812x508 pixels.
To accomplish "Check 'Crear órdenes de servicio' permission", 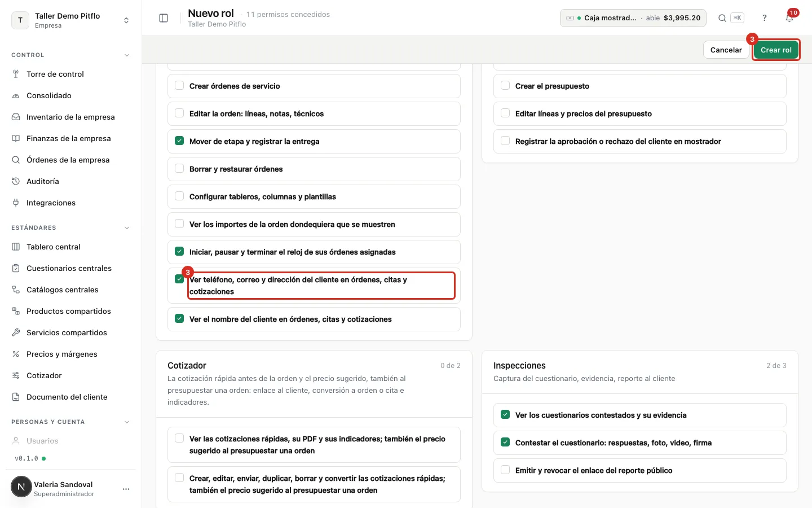I will [179, 86].
